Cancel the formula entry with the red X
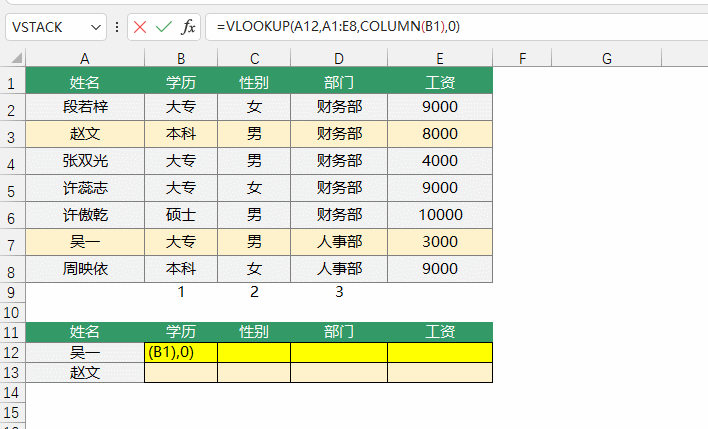Image resolution: width=708 pixels, height=429 pixels. click(x=140, y=27)
